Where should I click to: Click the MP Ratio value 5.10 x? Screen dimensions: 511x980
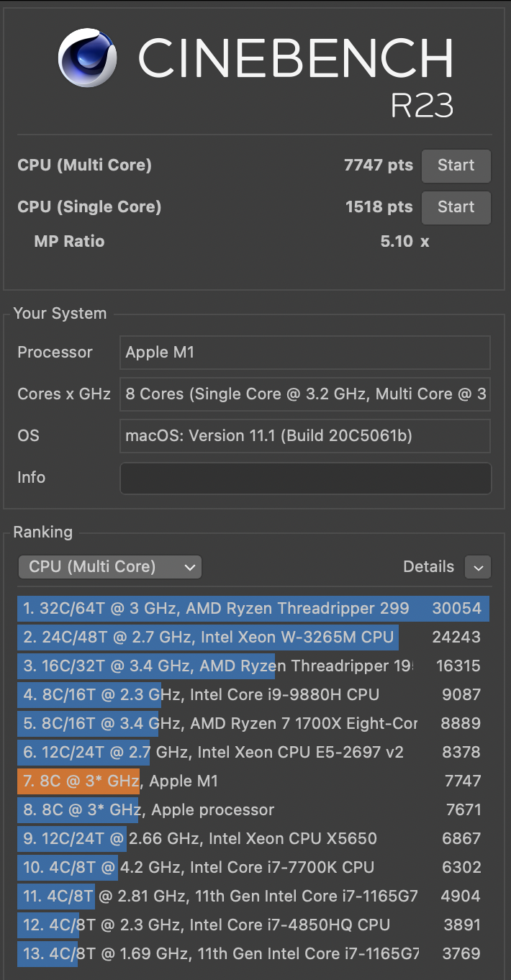(x=404, y=242)
